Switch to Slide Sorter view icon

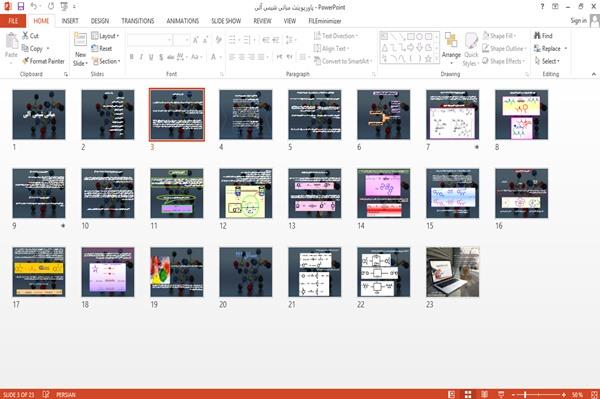[x=468, y=394]
